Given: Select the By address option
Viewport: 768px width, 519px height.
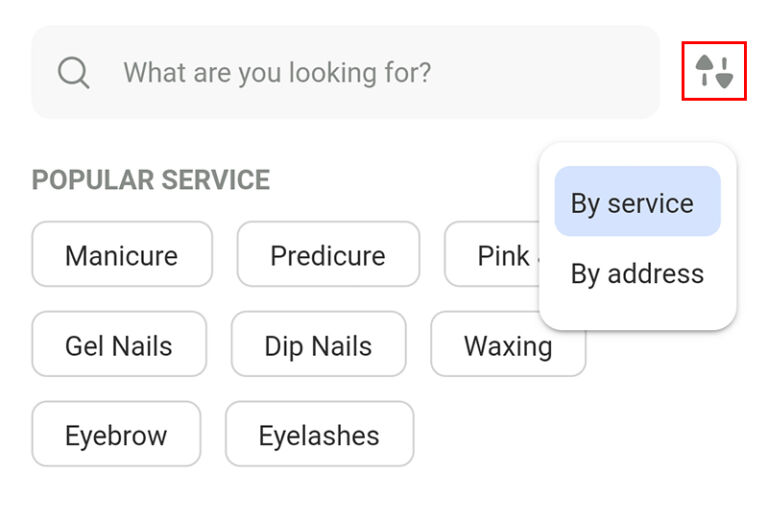Looking at the screenshot, I should click(x=637, y=273).
